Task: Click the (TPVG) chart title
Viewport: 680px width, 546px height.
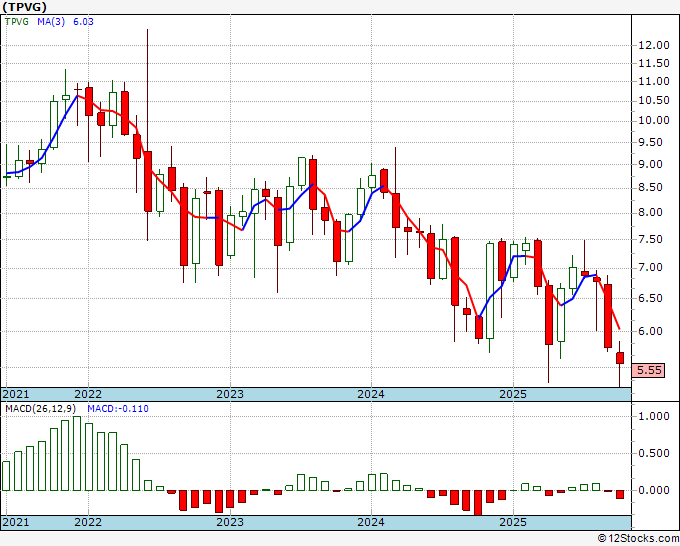Action: pos(24,7)
